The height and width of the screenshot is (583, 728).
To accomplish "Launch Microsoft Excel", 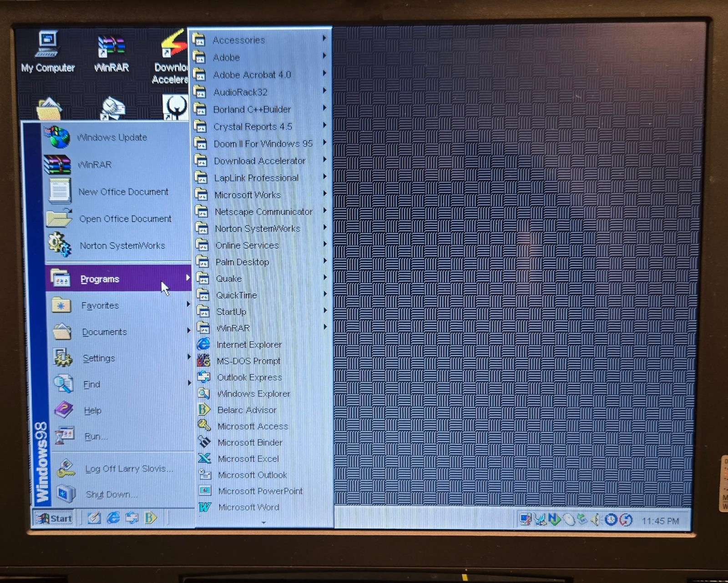I will pyautogui.click(x=265, y=459).
